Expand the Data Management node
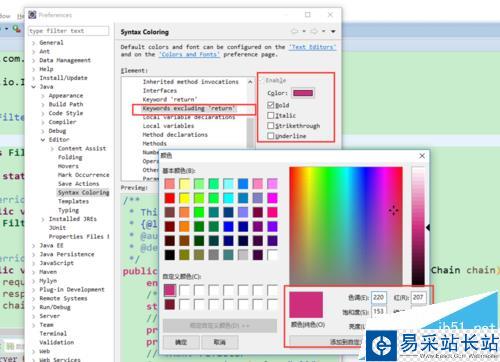Screen dimensions: 500x362 coord(34,61)
